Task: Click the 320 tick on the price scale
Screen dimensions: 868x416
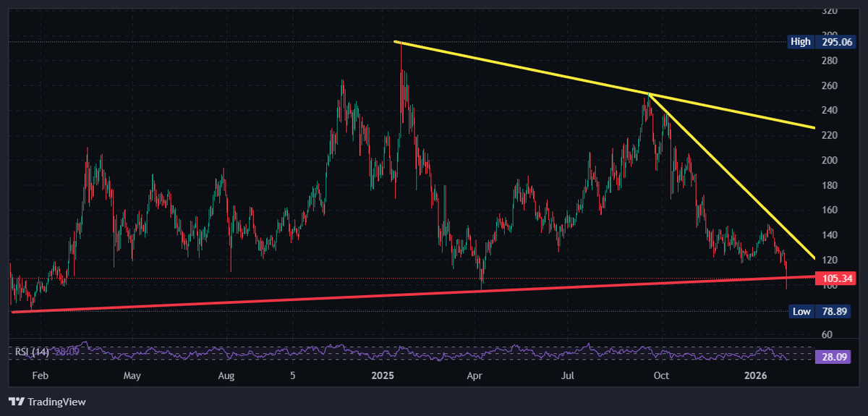Action: coord(830,12)
